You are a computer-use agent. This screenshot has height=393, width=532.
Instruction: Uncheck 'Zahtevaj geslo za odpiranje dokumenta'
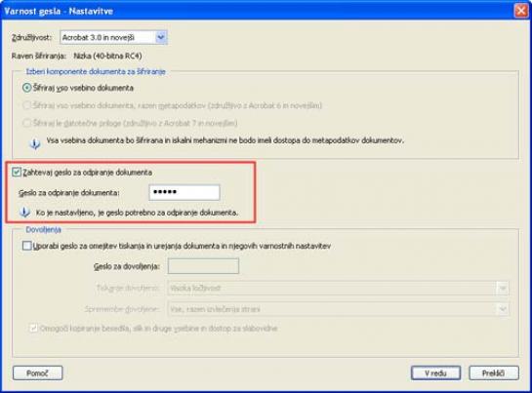point(17,173)
